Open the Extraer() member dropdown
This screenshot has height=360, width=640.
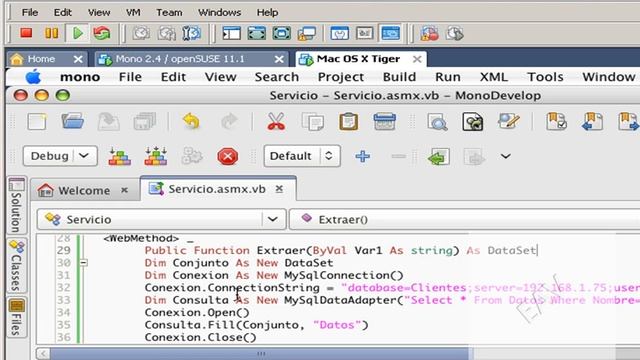pos(464,220)
